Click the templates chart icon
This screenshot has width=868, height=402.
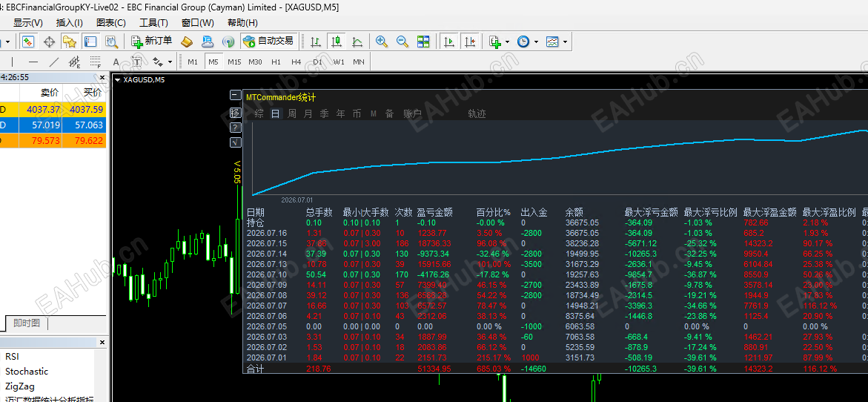[552, 42]
